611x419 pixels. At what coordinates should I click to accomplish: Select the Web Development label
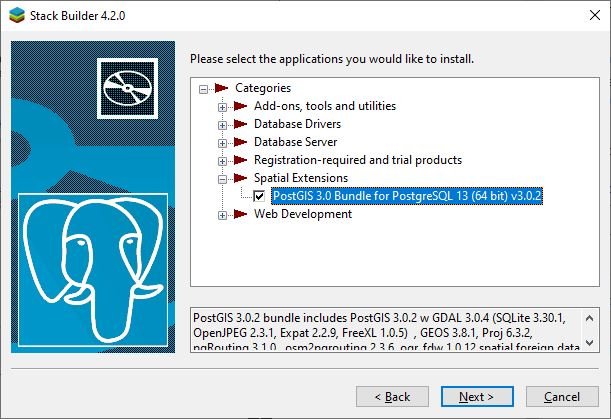pyautogui.click(x=303, y=214)
